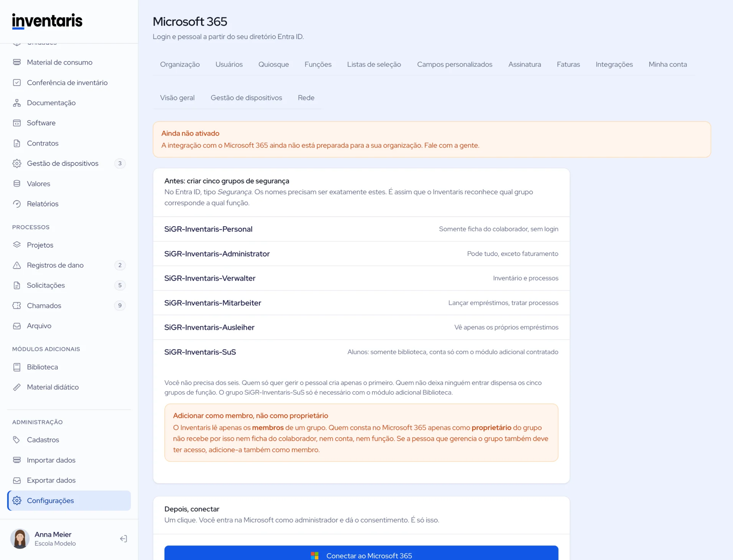733x560 pixels.
Task: Click Anna Meier's profile avatar
Action: pyautogui.click(x=20, y=539)
